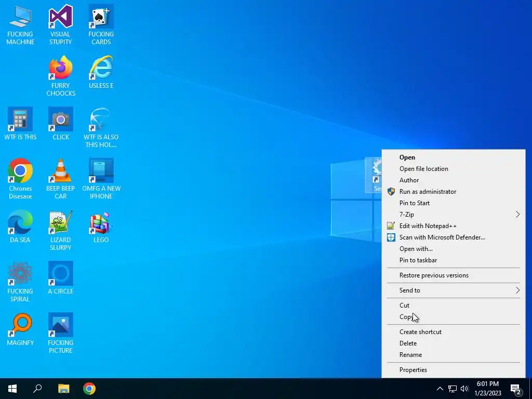Screen dimensions: 532x399
Task: Choose Open file location
Action: point(453,169)
